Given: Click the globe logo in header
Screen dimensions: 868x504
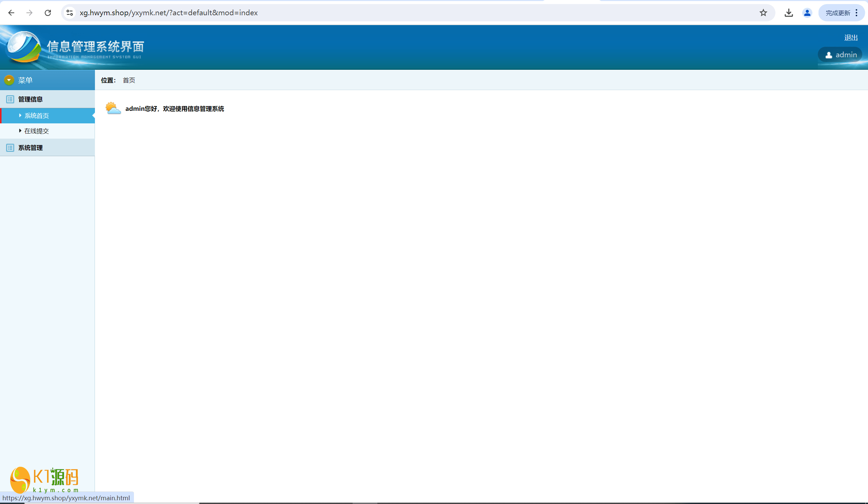Looking at the screenshot, I should coord(23,46).
